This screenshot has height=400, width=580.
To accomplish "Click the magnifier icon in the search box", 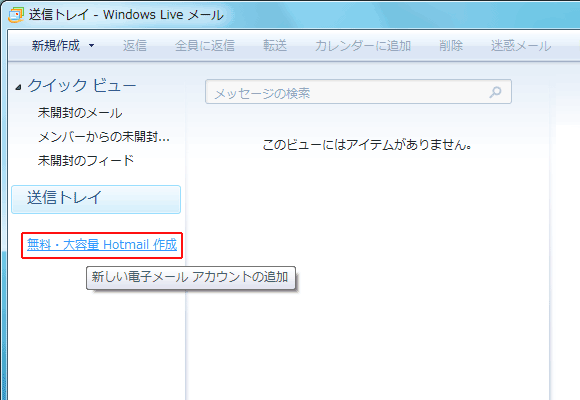I will coord(495,92).
